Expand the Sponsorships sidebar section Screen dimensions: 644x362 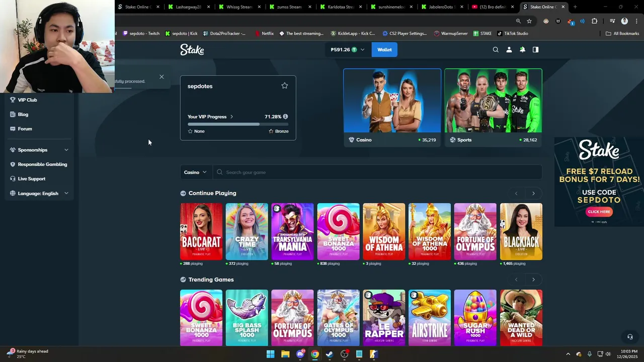coord(66,150)
